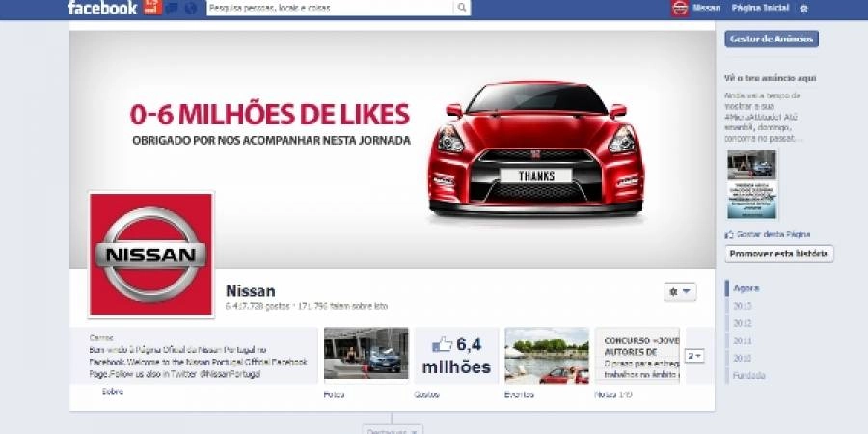This screenshot has height=434, width=868.
Task: Jump to 2012 in the timeline
Action: pos(743,323)
